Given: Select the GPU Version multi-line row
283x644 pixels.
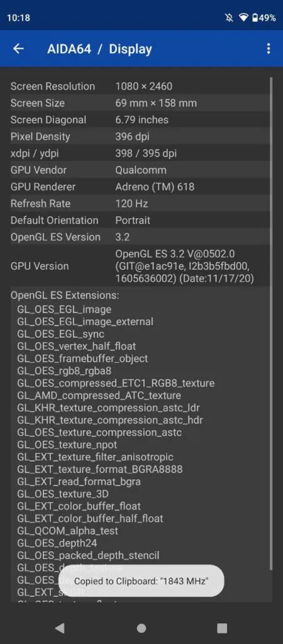Looking at the screenshot, I should click(140, 266).
